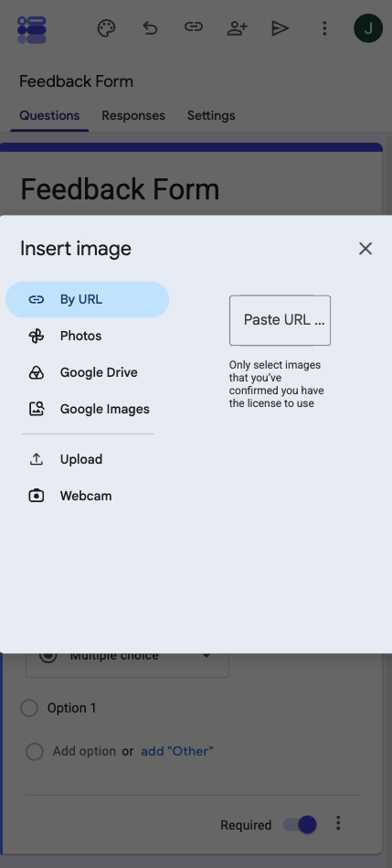Click the Option 1 label text
The height and width of the screenshot is (868, 392).
click(72, 708)
